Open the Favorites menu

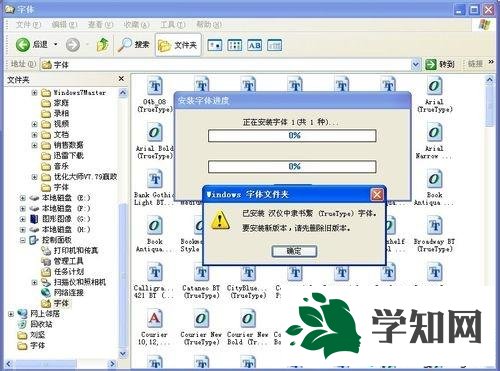136,24
